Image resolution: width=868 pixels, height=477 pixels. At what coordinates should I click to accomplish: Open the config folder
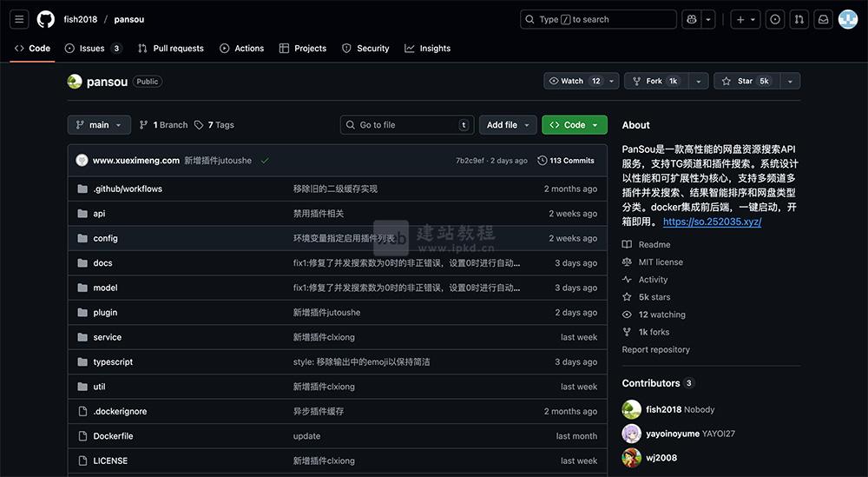pyautogui.click(x=105, y=238)
